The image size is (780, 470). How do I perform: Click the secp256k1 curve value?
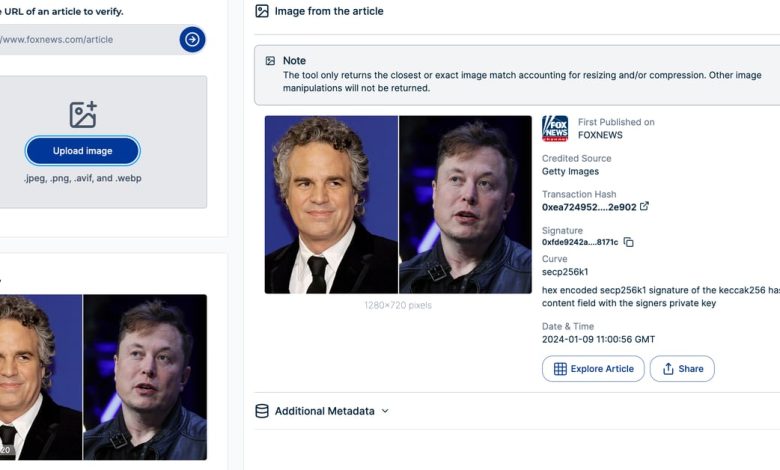point(565,271)
